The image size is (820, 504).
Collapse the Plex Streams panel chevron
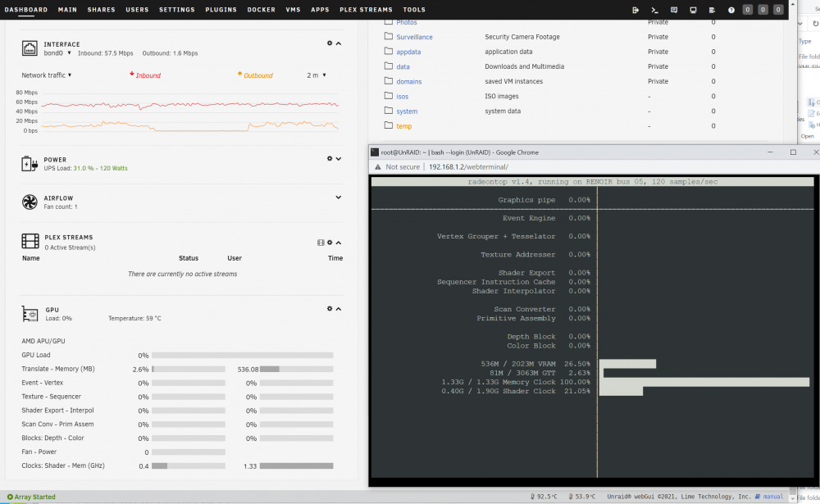coord(339,243)
